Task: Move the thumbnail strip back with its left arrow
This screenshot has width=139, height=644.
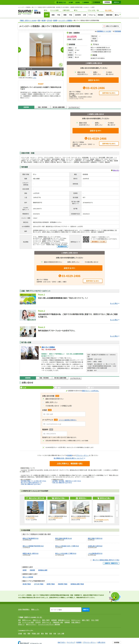Action: coord(19,74)
